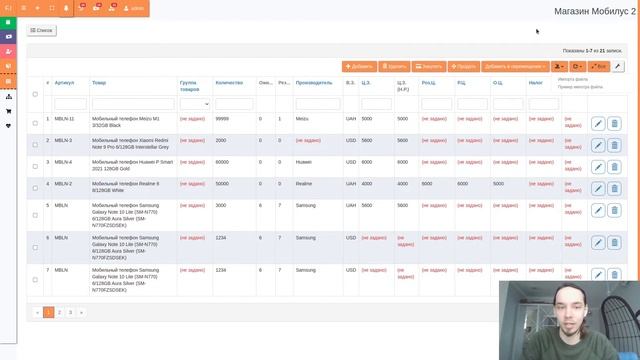This screenshot has height=360, width=640.
Task: Delete row 5 Samsung with trash icon
Action: [x=614, y=210]
